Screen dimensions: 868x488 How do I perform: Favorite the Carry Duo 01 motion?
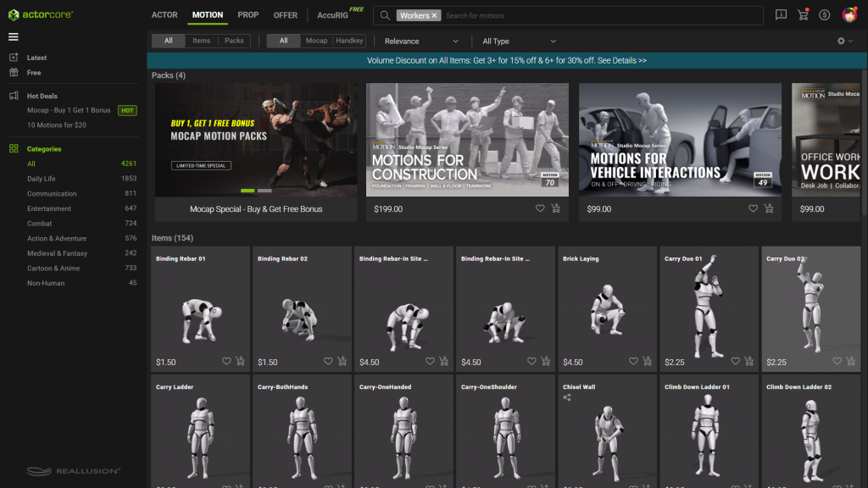(735, 362)
